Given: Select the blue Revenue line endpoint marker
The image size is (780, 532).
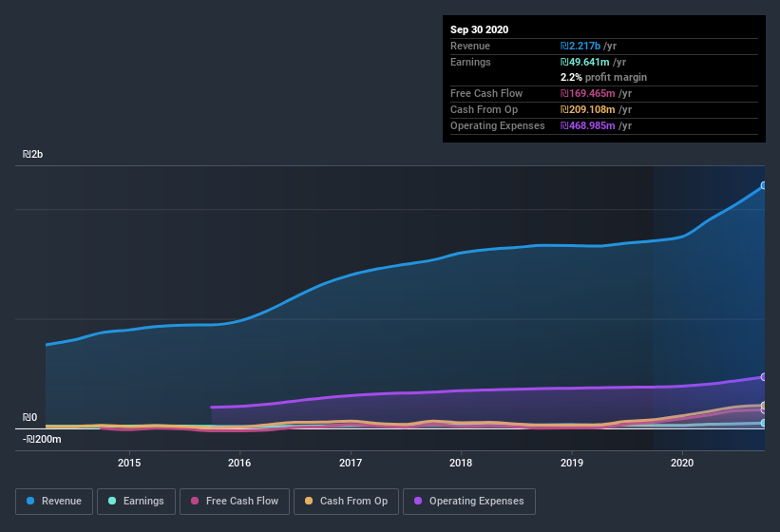Looking at the screenshot, I should click(764, 185).
